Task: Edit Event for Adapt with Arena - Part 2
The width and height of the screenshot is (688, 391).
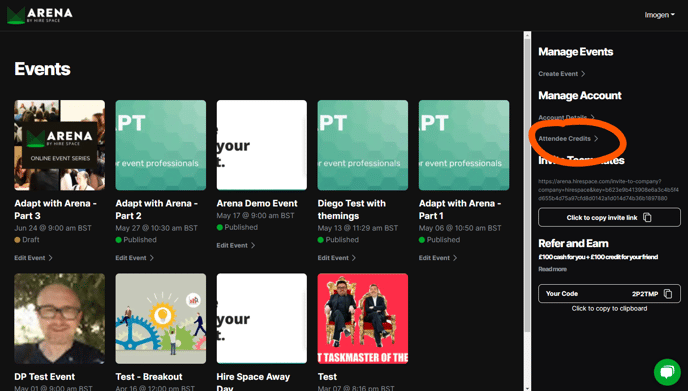Action: tap(134, 258)
